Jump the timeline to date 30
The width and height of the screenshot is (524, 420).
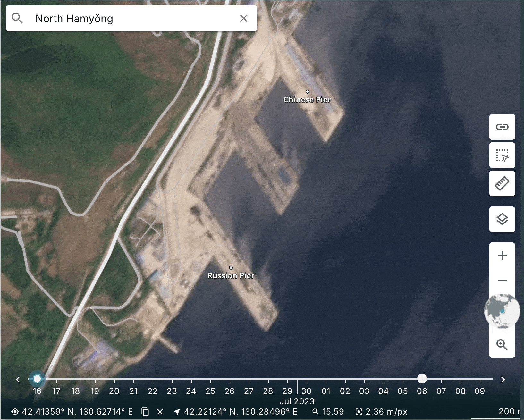point(307,391)
